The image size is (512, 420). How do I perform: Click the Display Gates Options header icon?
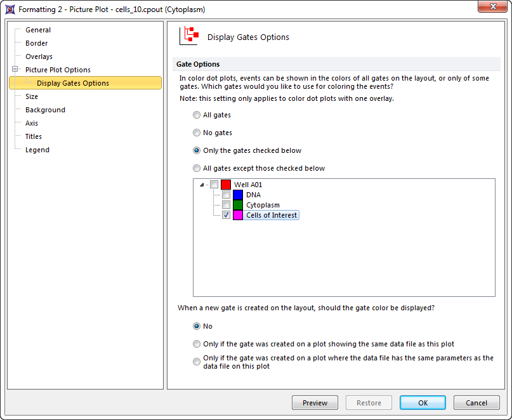pyautogui.click(x=190, y=37)
